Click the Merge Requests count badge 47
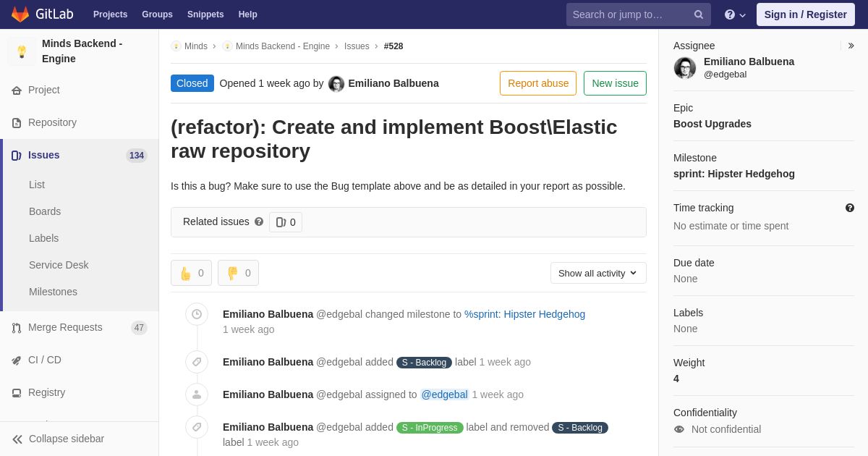This screenshot has width=868, height=456. pyautogui.click(x=139, y=328)
